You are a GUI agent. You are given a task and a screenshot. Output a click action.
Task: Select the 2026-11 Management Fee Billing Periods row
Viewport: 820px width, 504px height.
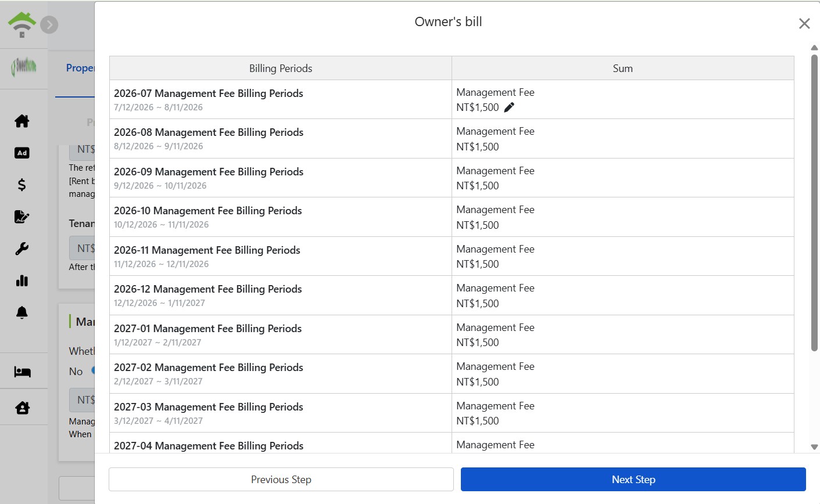[x=452, y=256]
